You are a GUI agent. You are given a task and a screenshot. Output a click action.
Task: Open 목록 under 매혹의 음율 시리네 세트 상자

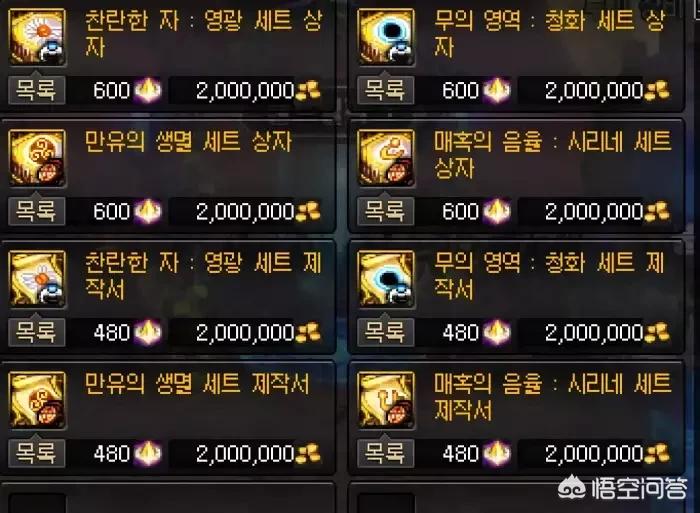[386, 211]
